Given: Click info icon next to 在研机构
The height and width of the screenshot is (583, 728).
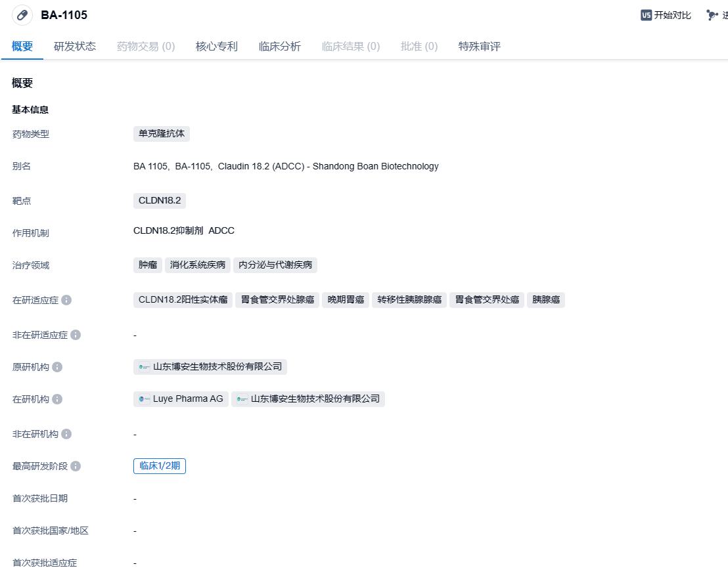Looking at the screenshot, I should tap(57, 399).
